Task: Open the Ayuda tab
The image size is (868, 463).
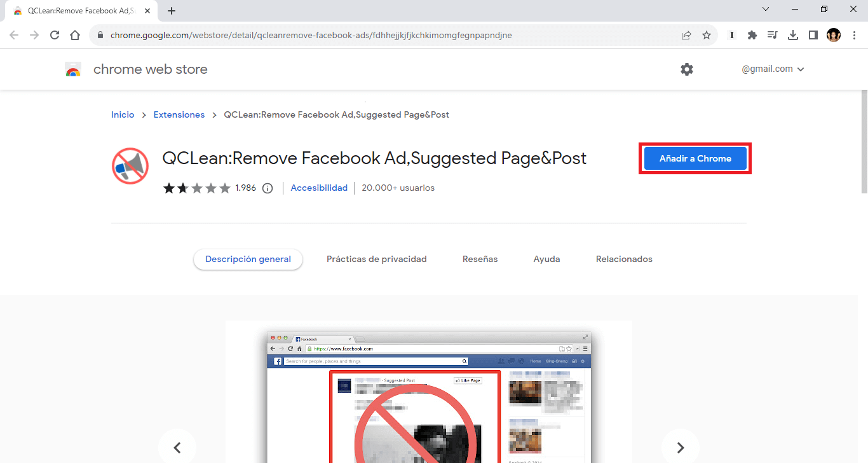Action: 546,259
